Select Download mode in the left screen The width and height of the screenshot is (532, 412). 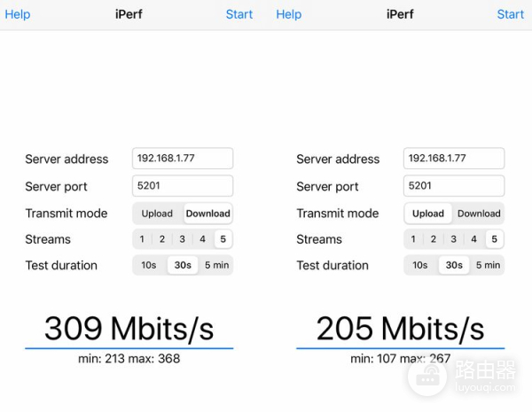(207, 214)
